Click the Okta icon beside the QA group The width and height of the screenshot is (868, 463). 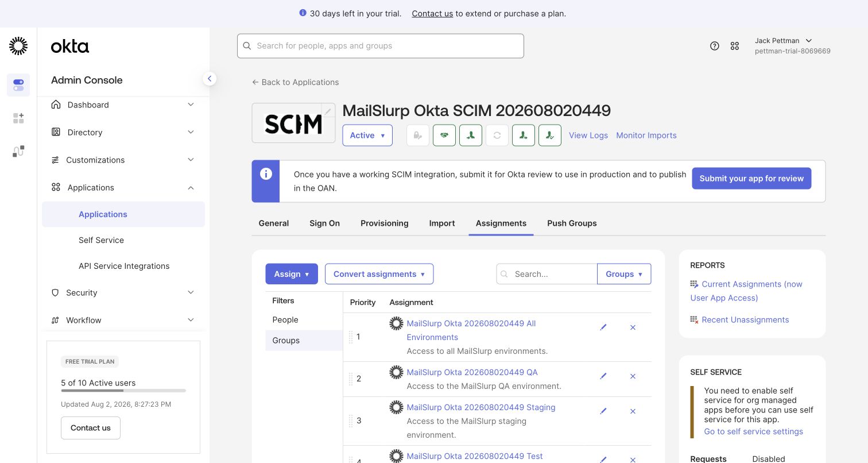click(396, 372)
